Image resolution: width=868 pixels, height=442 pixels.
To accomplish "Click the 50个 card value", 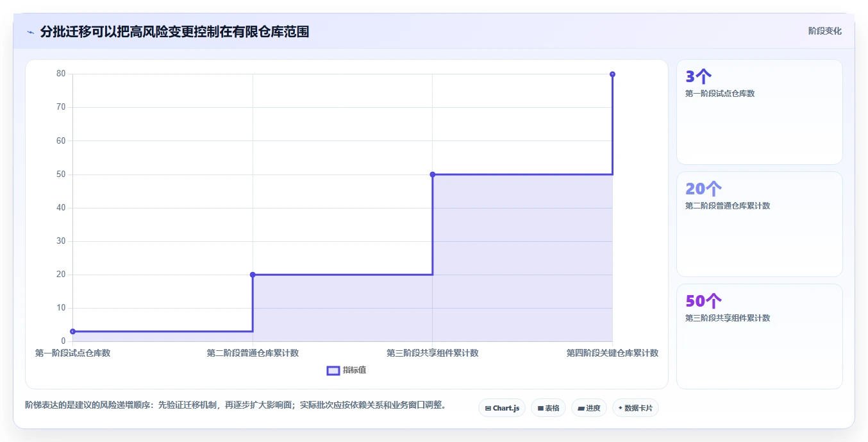I will point(703,301).
